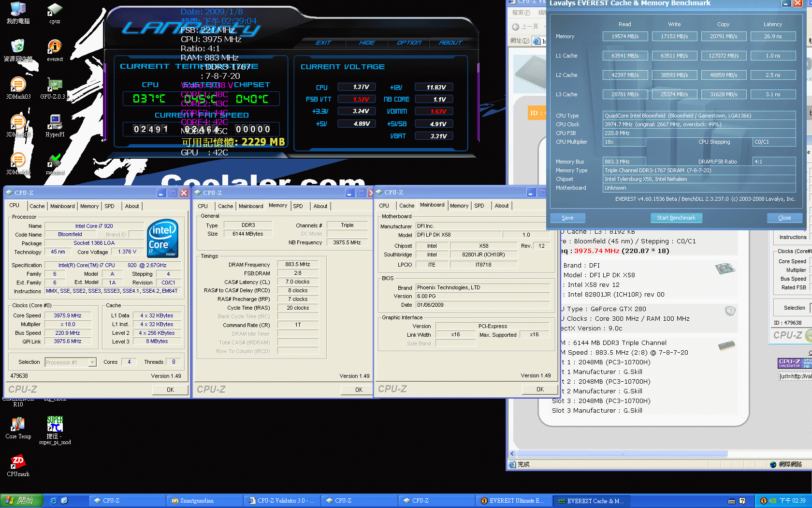Click HIDE in the LanParty monitor

(x=366, y=43)
